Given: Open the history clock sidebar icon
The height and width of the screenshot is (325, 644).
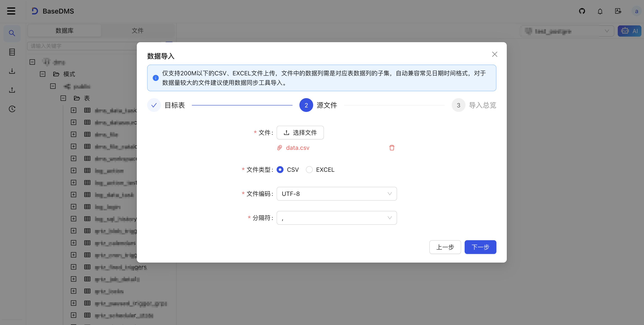Looking at the screenshot, I should coord(12,109).
